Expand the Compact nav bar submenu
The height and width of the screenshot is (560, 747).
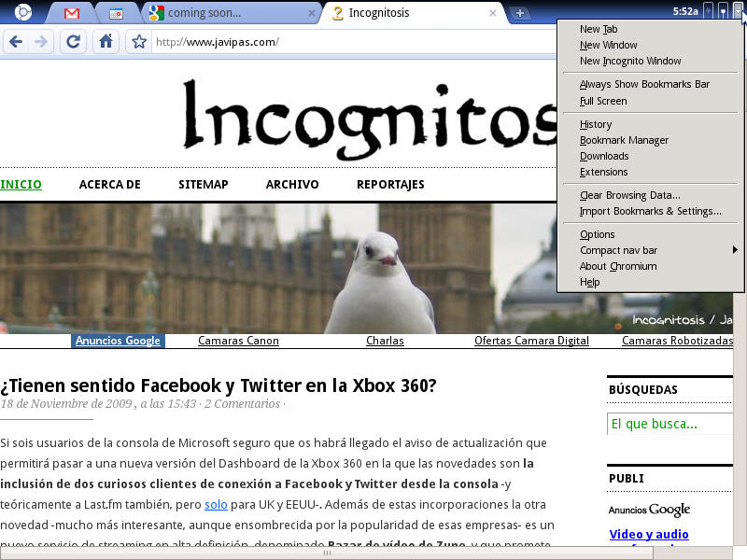coord(650,250)
